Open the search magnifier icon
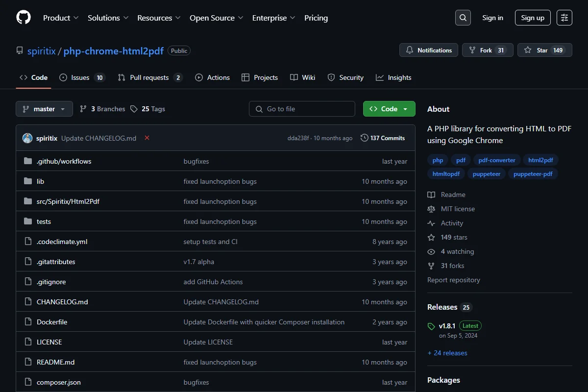 (463, 18)
